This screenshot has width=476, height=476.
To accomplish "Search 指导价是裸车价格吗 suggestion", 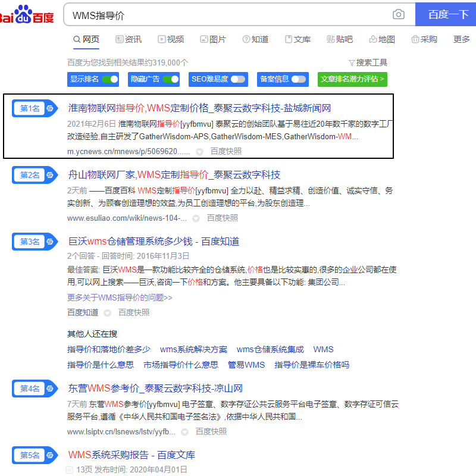I will click(312, 365).
